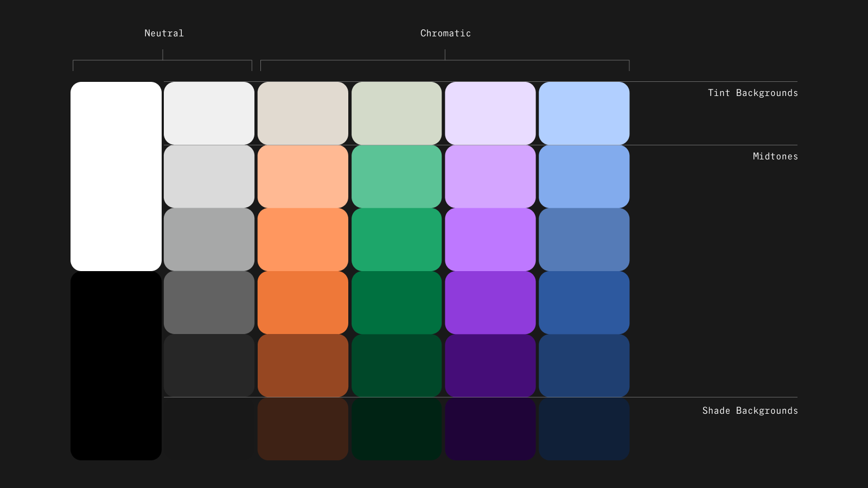Pick the light peach midtone swatch
868x488 pixels.
click(303, 176)
